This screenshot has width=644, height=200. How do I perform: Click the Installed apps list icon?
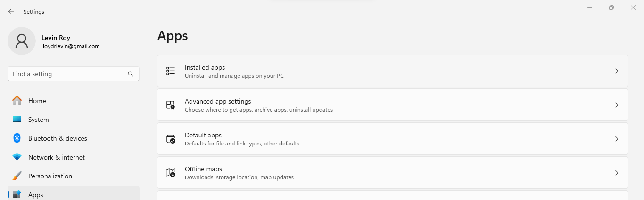pyautogui.click(x=171, y=71)
